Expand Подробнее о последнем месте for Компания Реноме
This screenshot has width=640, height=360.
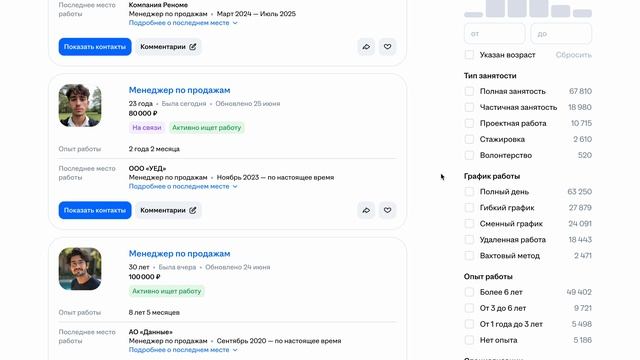(x=183, y=23)
